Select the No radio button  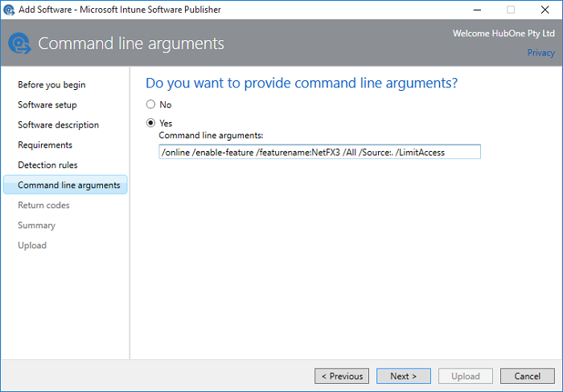150,104
